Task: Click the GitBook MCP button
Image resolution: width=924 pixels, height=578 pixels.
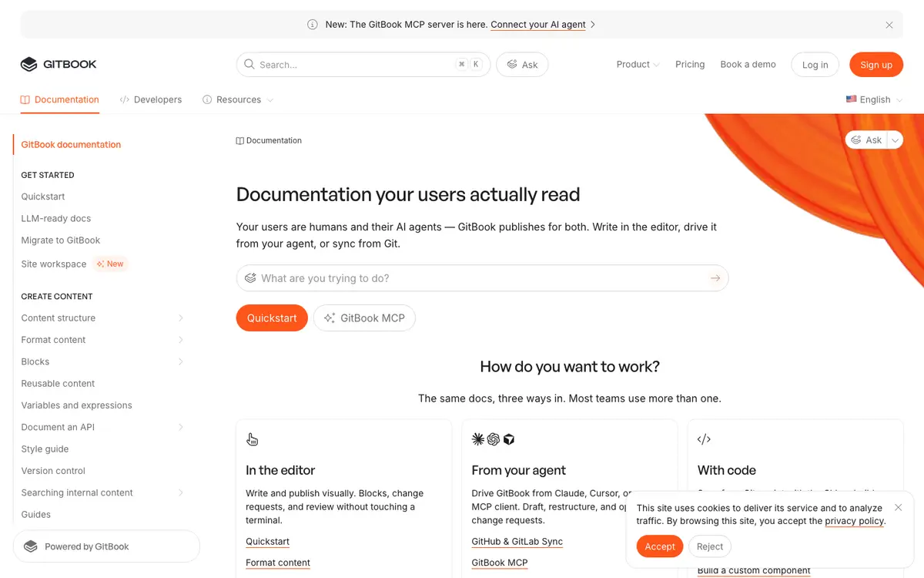Action: 364,318
